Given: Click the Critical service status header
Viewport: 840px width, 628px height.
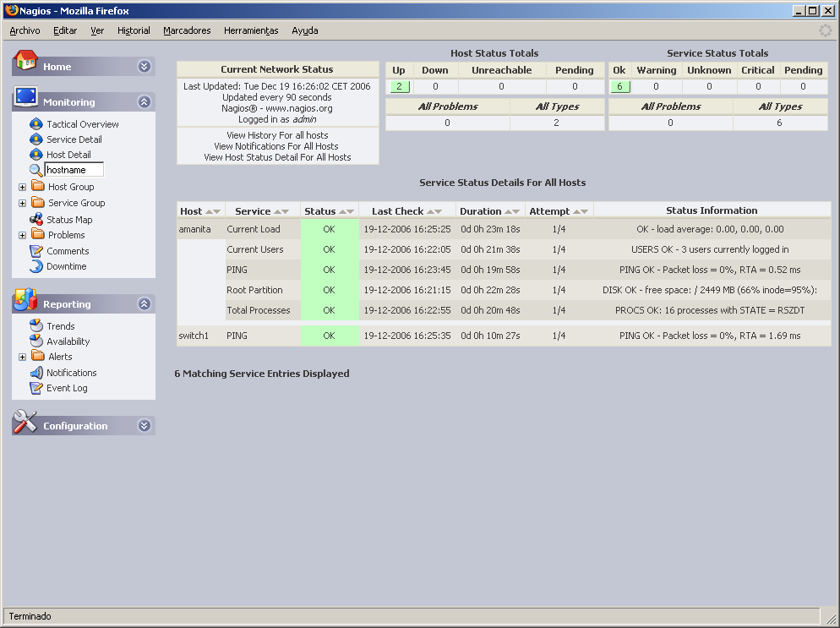Looking at the screenshot, I should tap(757, 70).
